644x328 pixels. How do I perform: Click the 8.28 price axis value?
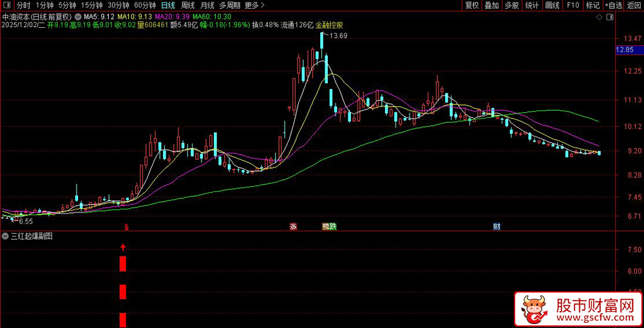click(634, 175)
